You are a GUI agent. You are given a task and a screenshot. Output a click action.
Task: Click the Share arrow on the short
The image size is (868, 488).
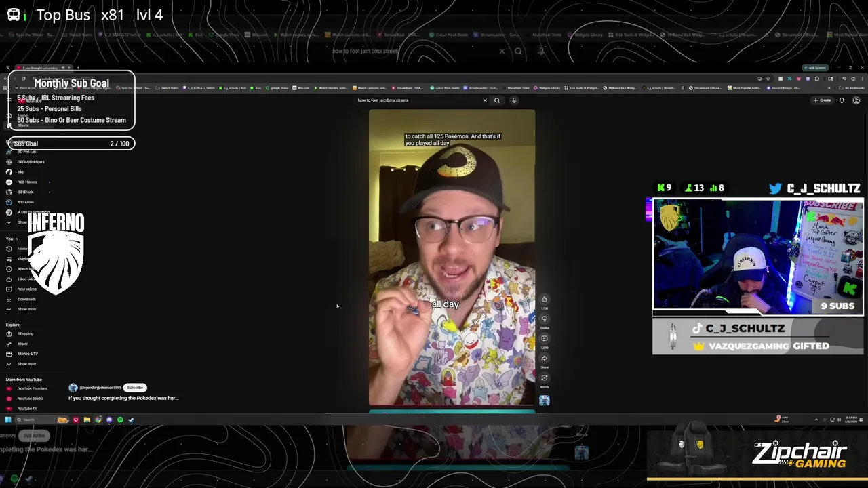point(544,358)
